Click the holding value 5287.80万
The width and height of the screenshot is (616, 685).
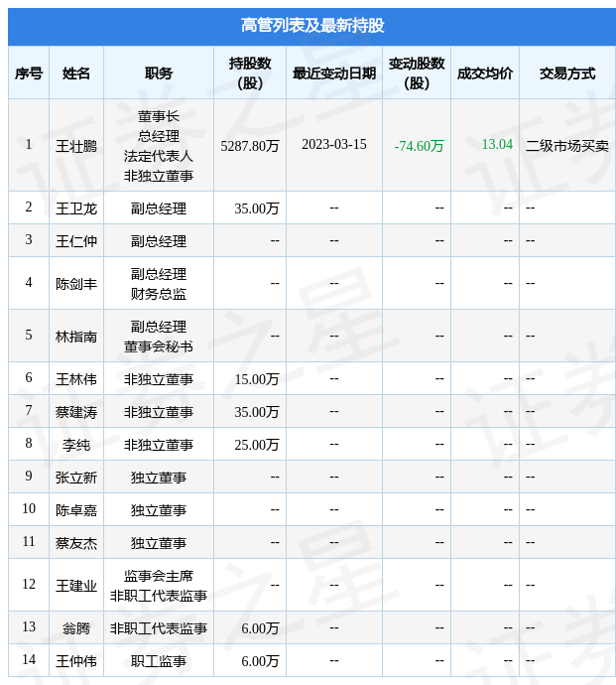click(x=250, y=146)
